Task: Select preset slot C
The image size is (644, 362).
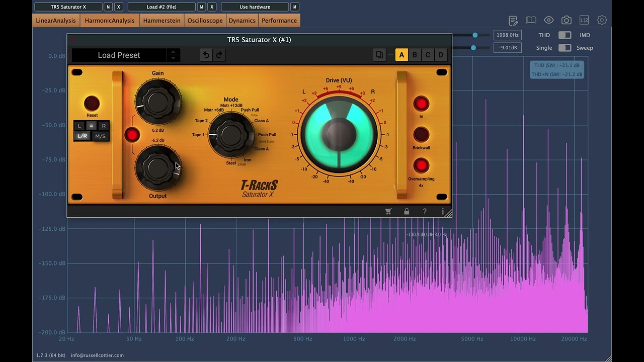Action: (x=428, y=55)
